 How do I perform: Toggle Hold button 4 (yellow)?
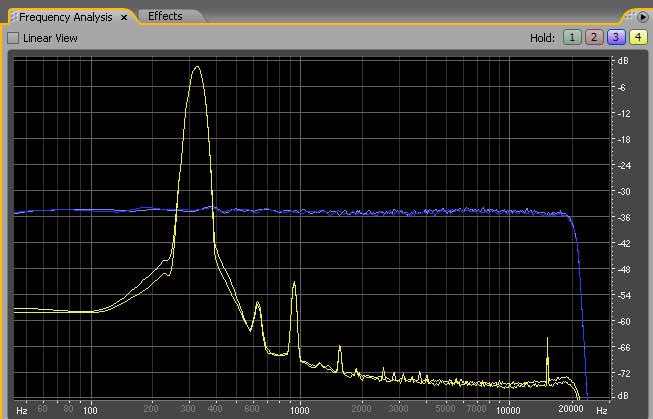(x=638, y=37)
